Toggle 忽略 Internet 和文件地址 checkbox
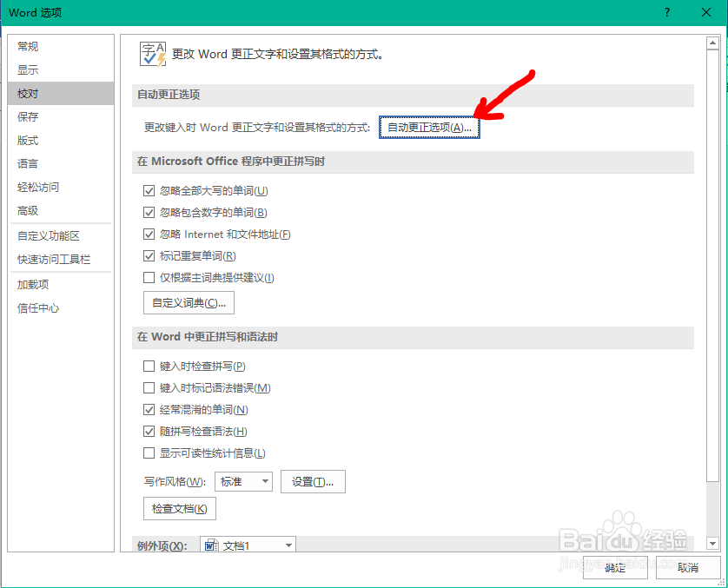Image resolution: width=728 pixels, height=588 pixels. pyautogui.click(x=149, y=235)
